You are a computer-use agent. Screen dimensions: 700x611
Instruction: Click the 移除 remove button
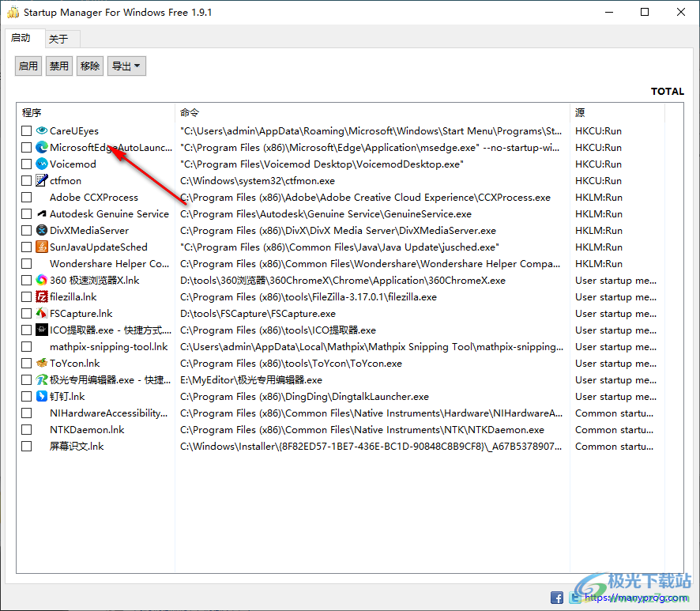(x=90, y=66)
